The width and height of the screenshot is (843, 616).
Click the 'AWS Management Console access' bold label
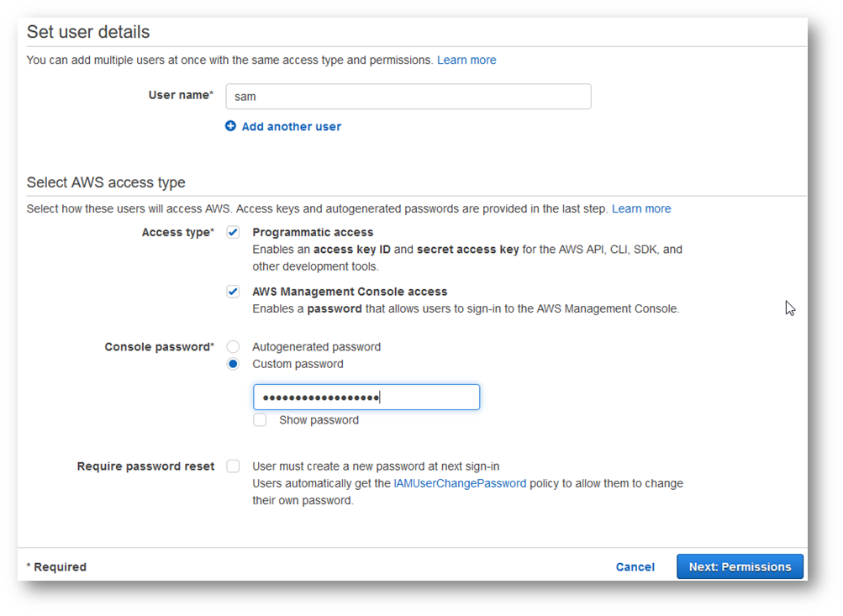[350, 292]
